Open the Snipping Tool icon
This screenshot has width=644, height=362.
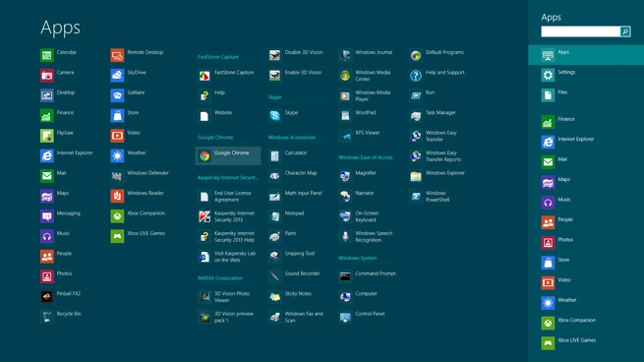coord(274,257)
